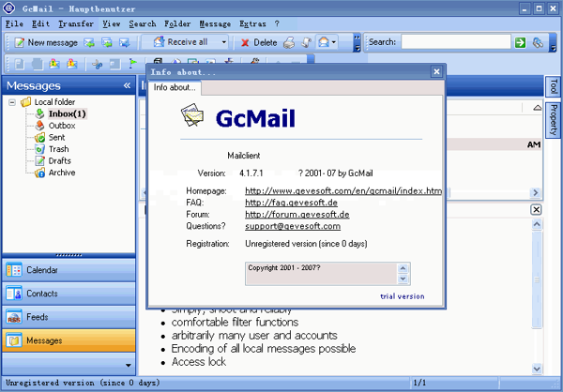Open the Transfer menu
Screen dimensions: 563x392
(75, 23)
